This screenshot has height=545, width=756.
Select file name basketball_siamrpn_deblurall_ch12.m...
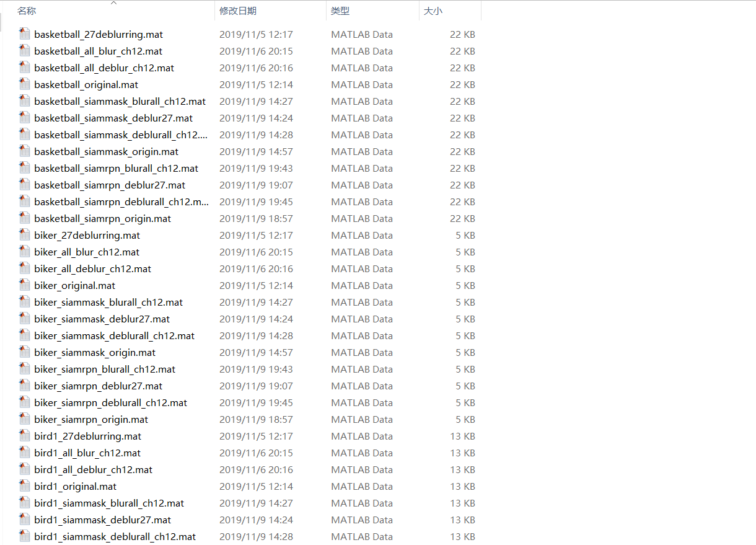click(121, 202)
